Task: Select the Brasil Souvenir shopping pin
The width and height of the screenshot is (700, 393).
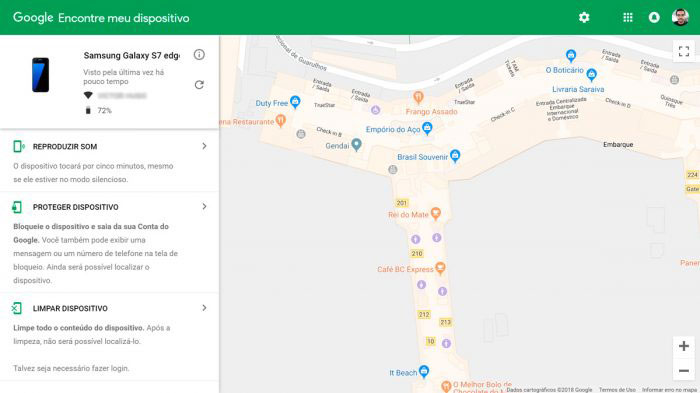Action: pyautogui.click(x=455, y=155)
